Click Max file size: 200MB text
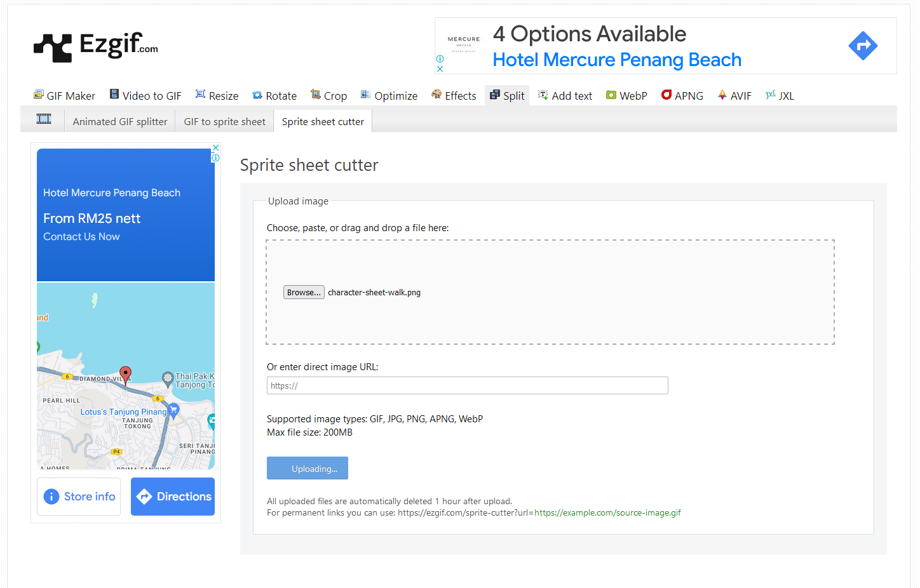 coord(309,432)
